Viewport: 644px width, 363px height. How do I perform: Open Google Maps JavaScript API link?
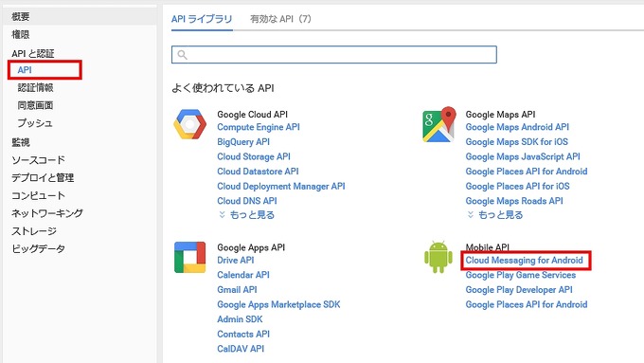pyautogui.click(x=523, y=156)
